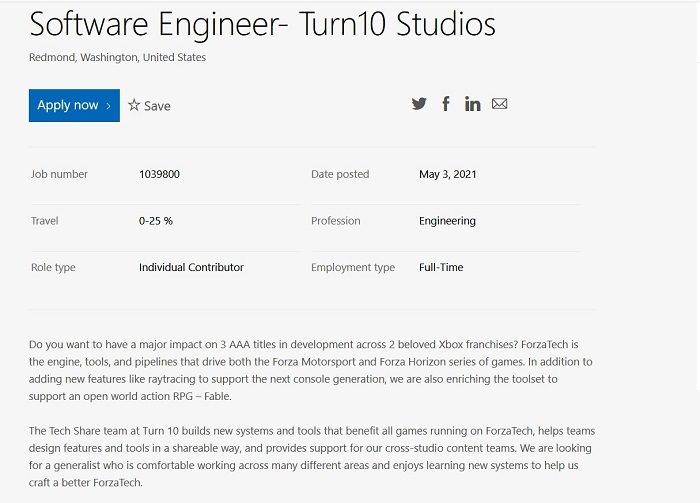Click the Engineering profession value

coord(447,221)
